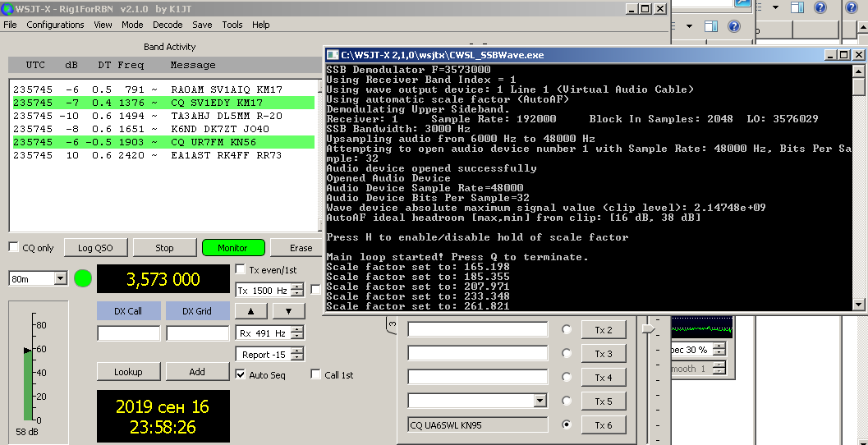Screen dimensions: 868x445
Task: Increase Tx 1500 Hz with up arrow
Action: [x=297, y=287]
